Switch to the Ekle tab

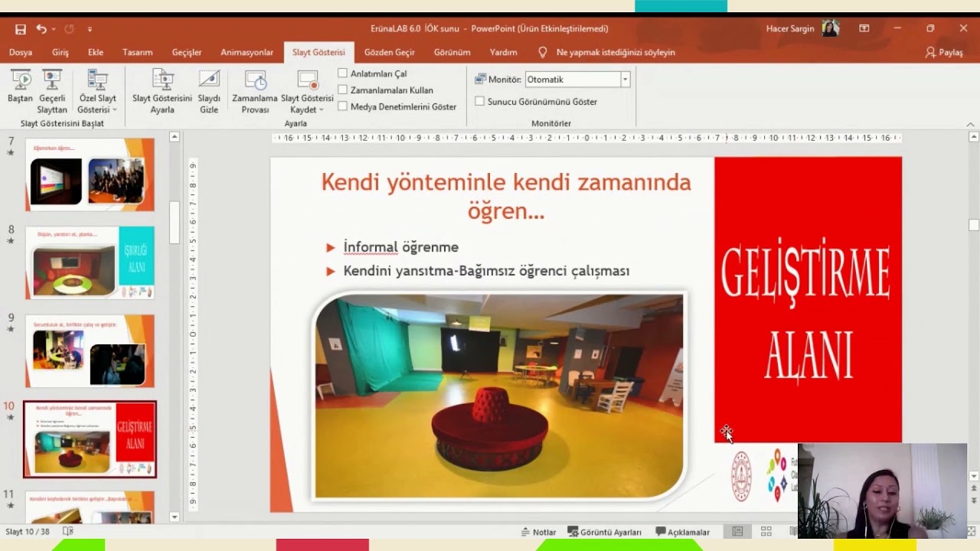96,52
